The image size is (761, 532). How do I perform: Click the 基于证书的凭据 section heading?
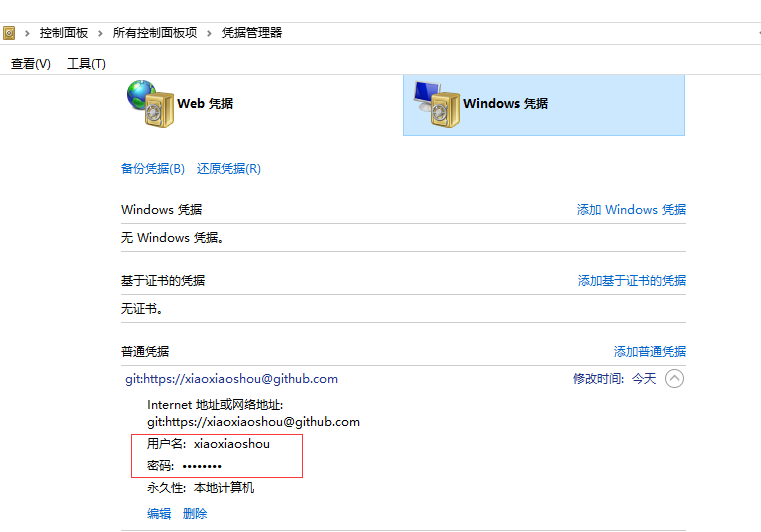coord(163,281)
